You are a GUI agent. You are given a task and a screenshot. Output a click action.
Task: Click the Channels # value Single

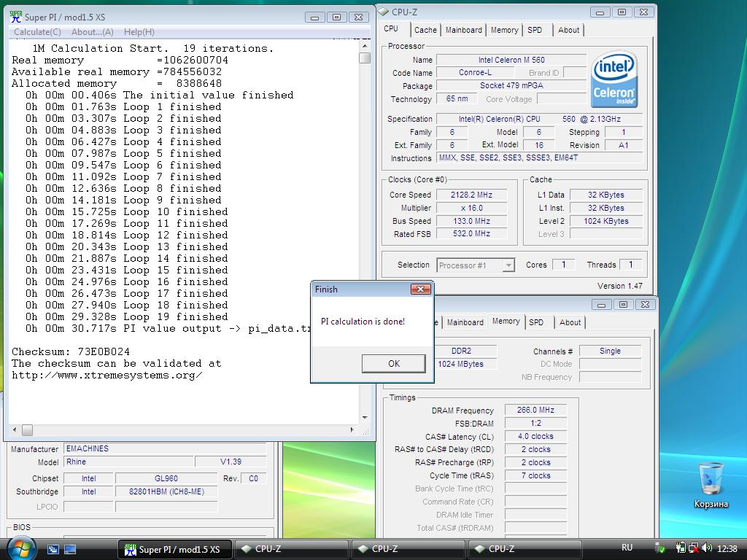point(610,351)
